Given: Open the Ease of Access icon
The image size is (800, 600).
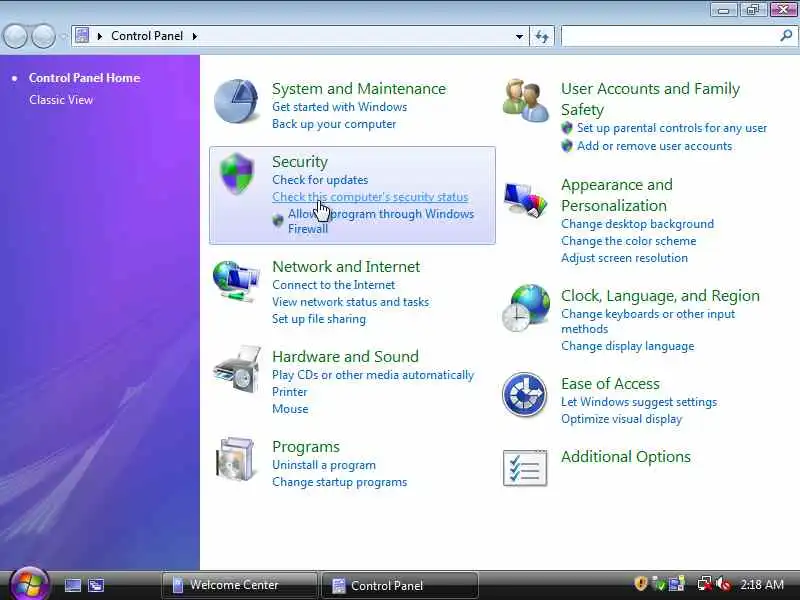Looking at the screenshot, I should [524, 394].
